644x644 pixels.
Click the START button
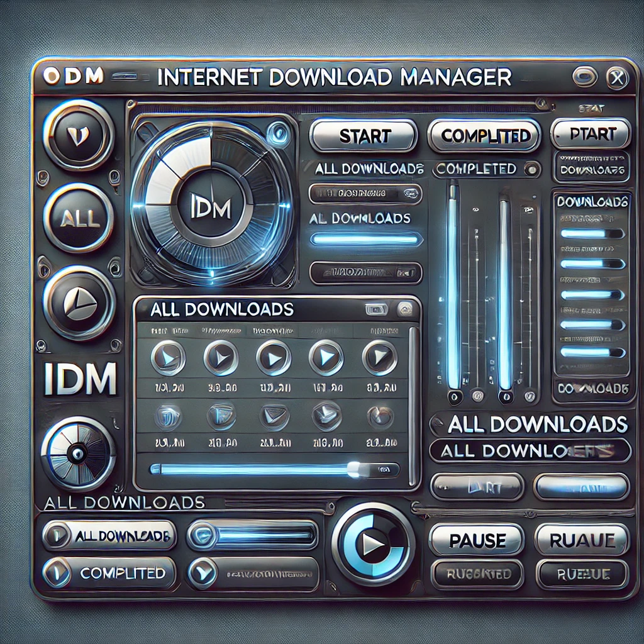pos(363,136)
